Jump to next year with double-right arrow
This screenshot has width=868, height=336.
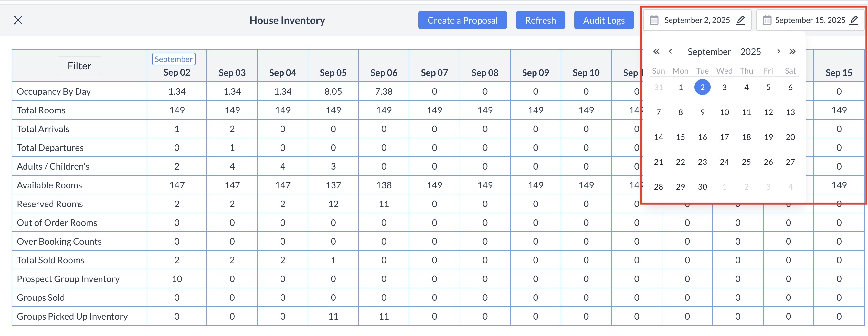792,52
